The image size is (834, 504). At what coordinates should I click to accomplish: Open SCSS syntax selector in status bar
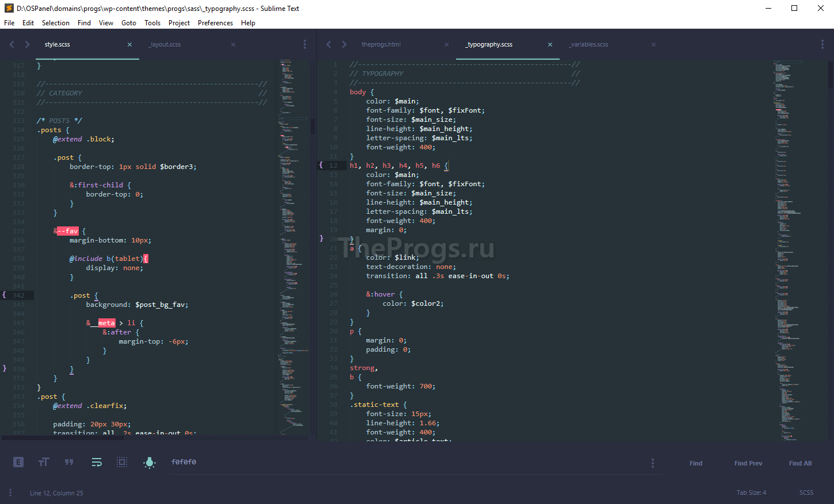[x=806, y=493]
